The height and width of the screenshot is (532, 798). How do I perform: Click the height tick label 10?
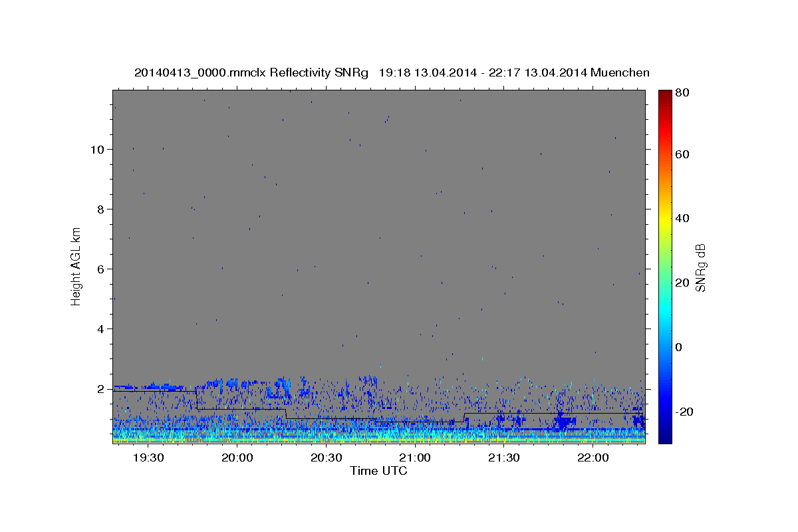pyautogui.click(x=98, y=150)
